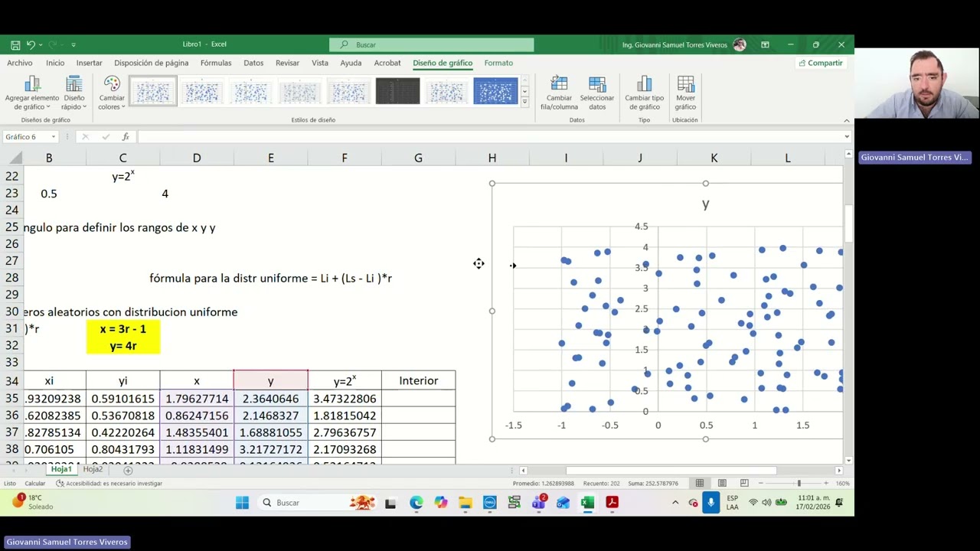This screenshot has width=980, height=551.
Task: Show hidden system tray icons
Action: (x=675, y=503)
